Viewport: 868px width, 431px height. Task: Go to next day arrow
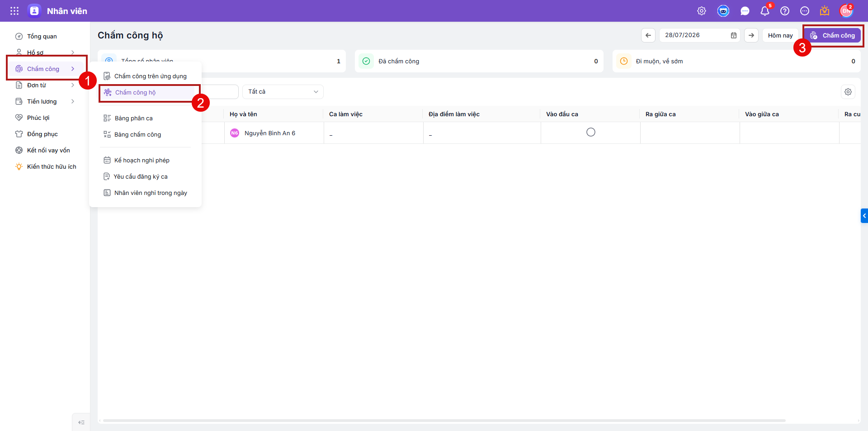pyautogui.click(x=751, y=35)
